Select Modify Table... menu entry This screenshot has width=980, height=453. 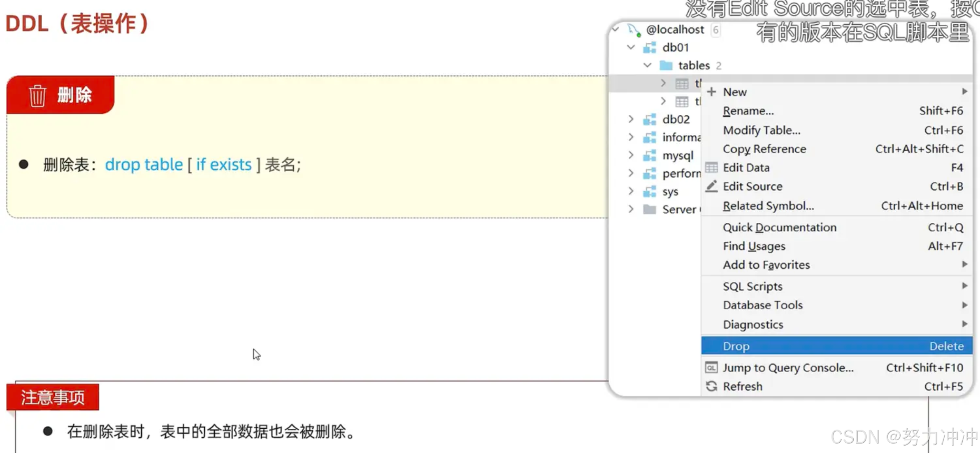click(x=762, y=130)
